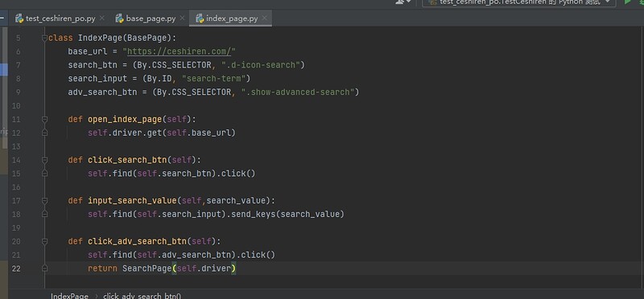Image resolution: width=644 pixels, height=299 pixels.
Task: Click SearchPage in the return statement
Action: tap(147, 268)
